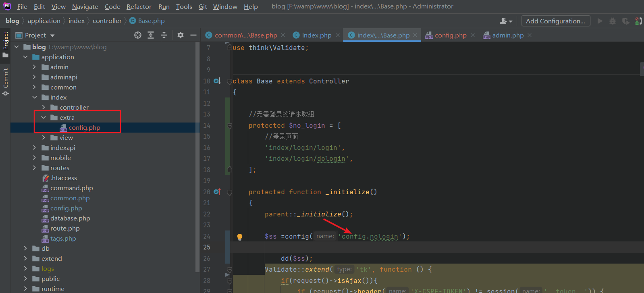Open the Git menu
644x293 pixels.
(x=203, y=6)
